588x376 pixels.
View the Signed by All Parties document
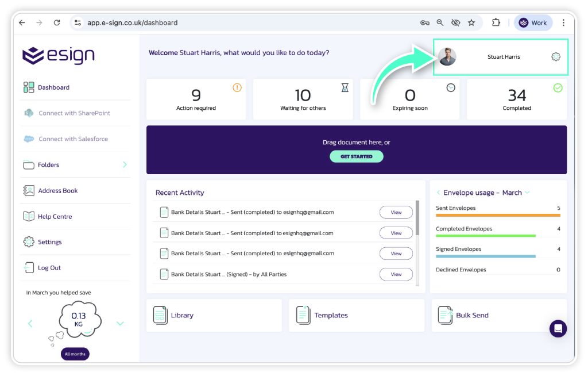click(x=396, y=274)
